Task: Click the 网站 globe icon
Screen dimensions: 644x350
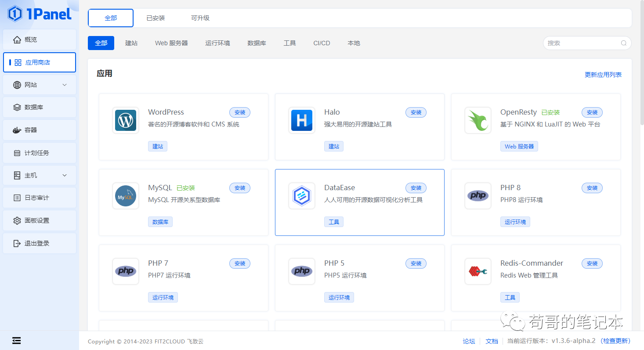Action: (17, 85)
